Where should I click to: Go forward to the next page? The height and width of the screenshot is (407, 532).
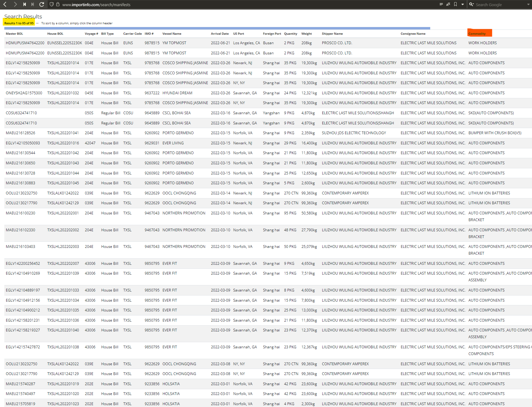(15, 4)
